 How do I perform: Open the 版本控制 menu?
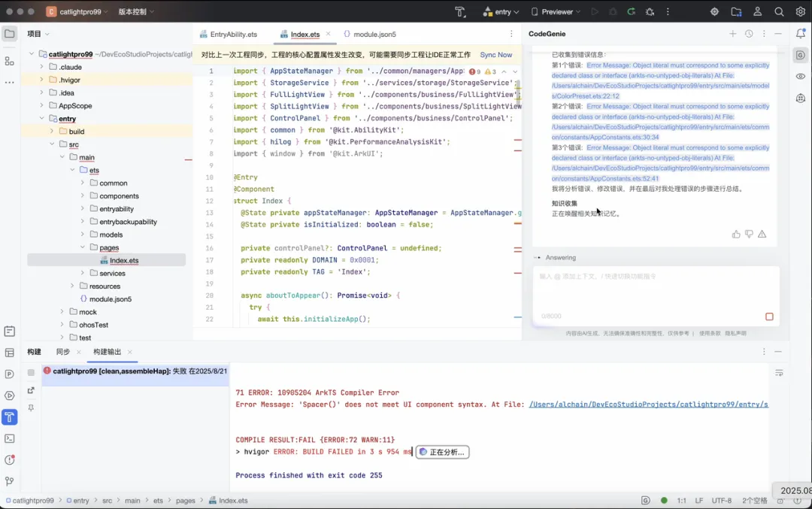pyautogui.click(x=135, y=12)
